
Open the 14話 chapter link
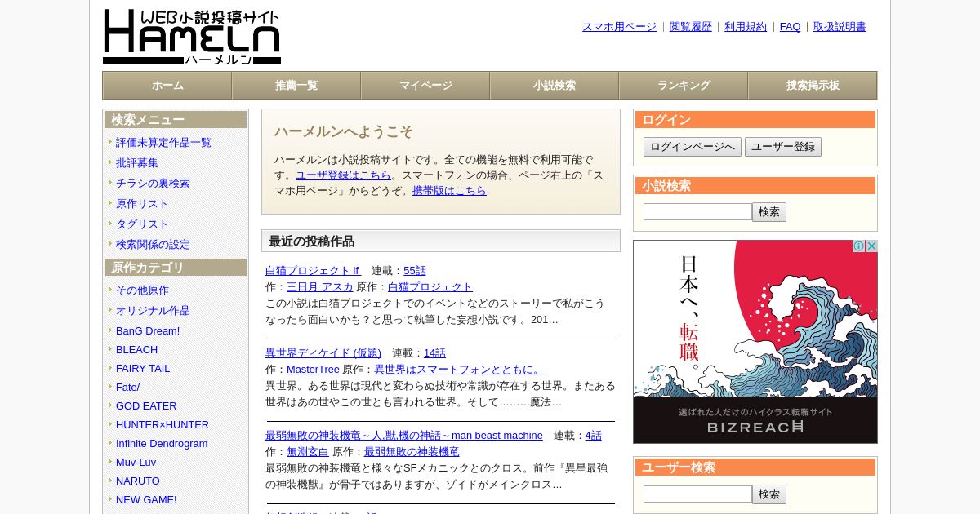(x=434, y=353)
